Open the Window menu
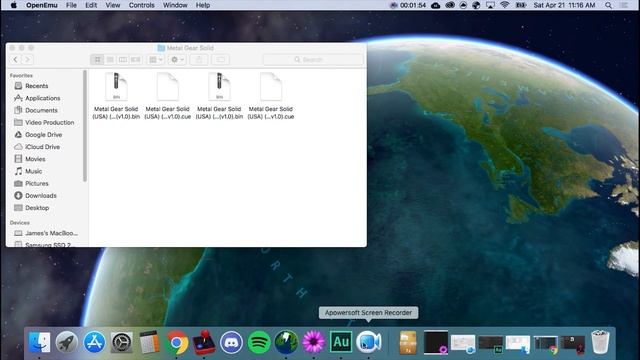640x360 pixels. (x=175, y=5)
